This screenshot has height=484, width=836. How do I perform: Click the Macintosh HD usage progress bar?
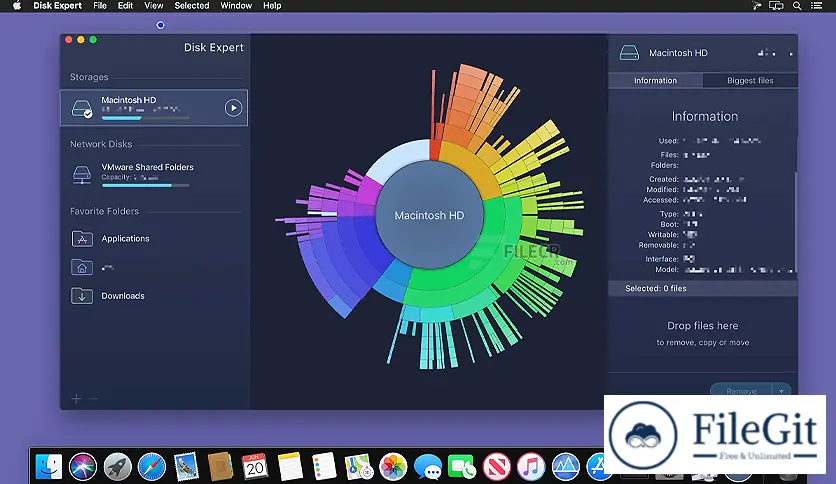[x=146, y=118]
